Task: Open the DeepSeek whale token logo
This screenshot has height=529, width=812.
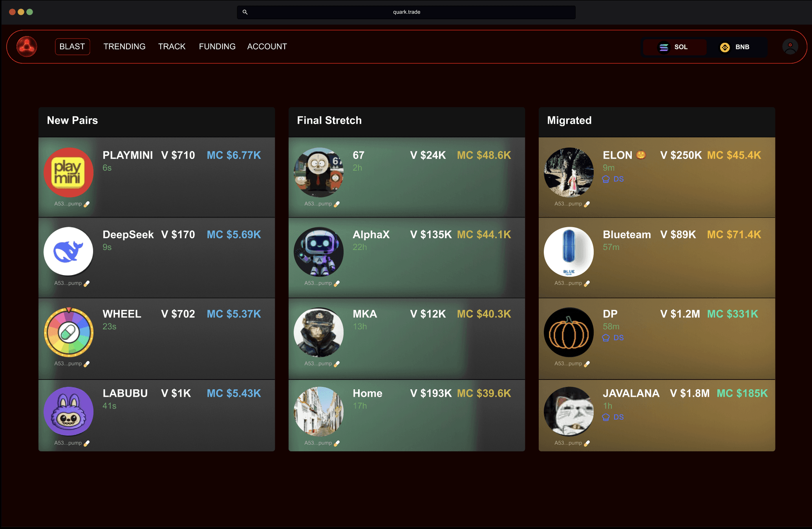Action: 69,252
